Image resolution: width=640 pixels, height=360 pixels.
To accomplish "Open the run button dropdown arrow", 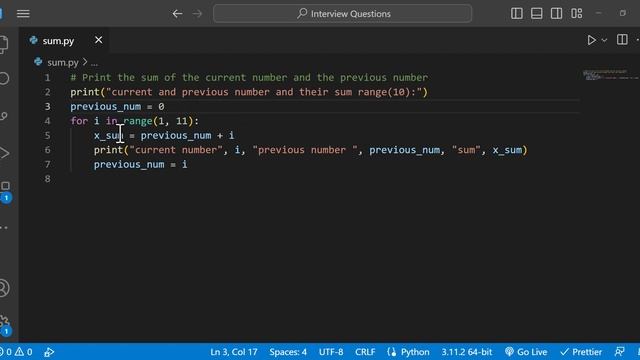I will click(x=604, y=40).
